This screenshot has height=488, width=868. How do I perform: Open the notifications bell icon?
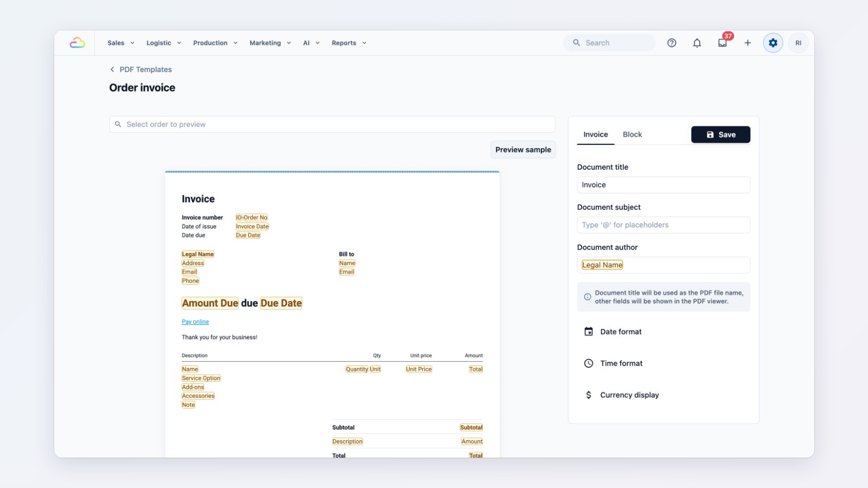click(x=697, y=43)
